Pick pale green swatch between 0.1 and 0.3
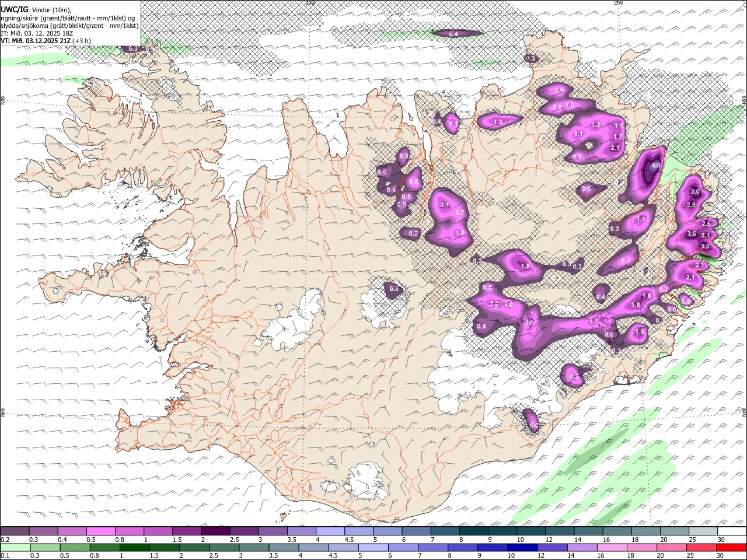This screenshot has height=560, width=747. coord(15,548)
